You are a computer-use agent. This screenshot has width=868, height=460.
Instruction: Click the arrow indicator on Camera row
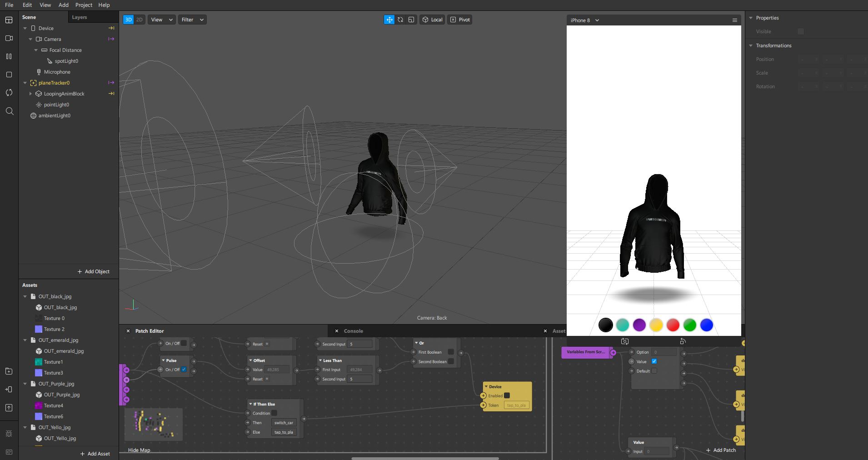111,39
